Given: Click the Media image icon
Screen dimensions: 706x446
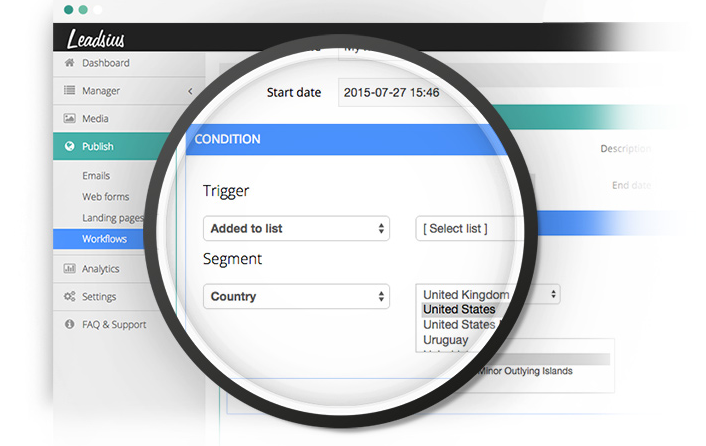Looking at the screenshot, I should [x=69, y=118].
